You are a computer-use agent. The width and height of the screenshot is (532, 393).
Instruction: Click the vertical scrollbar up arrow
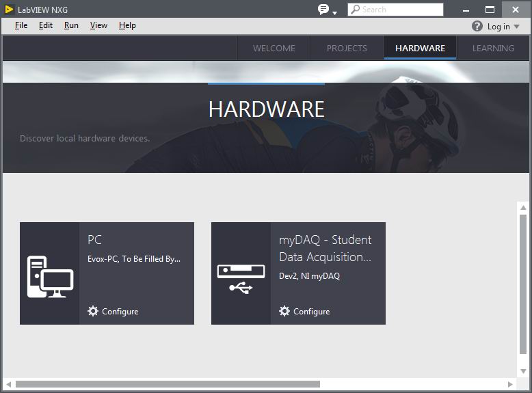point(524,208)
